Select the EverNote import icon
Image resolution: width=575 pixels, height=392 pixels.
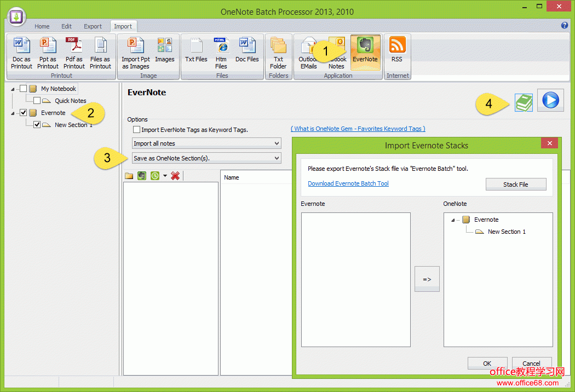click(366, 52)
